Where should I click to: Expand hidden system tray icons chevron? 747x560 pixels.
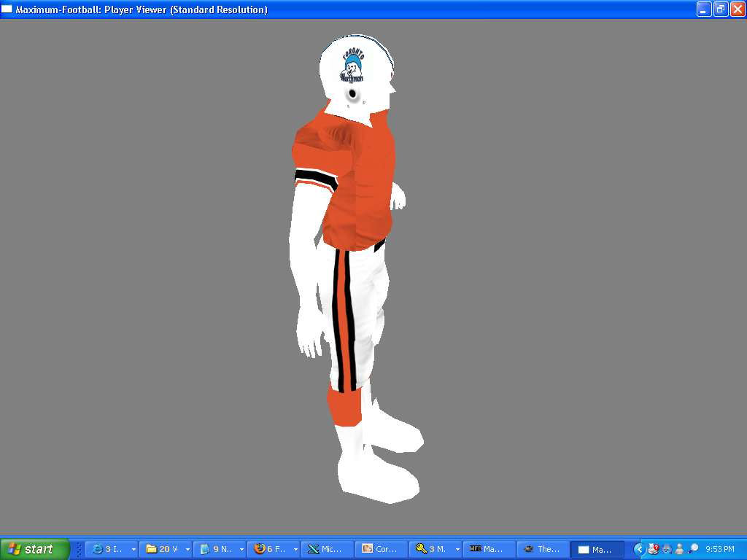point(639,549)
